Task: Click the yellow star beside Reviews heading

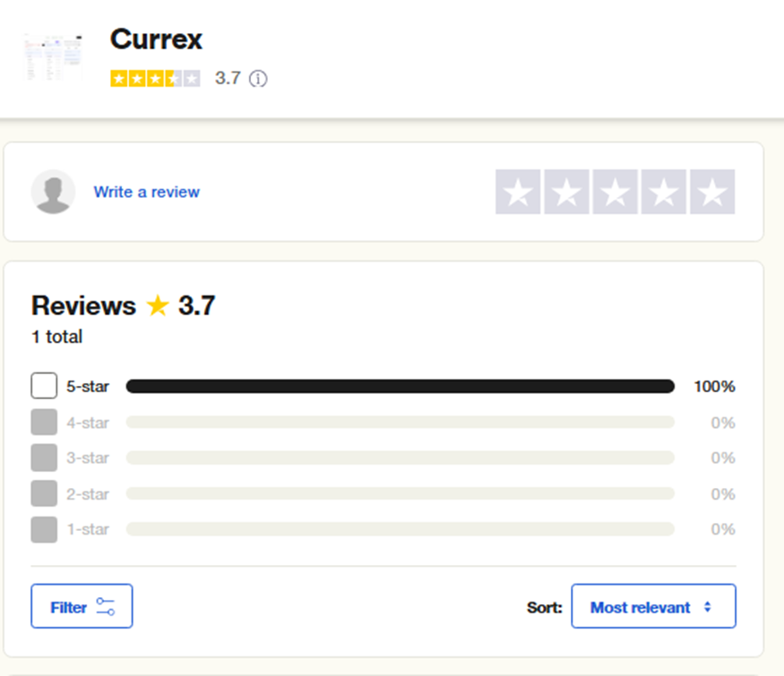Action: pyautogui.click(x=158, y=305)
